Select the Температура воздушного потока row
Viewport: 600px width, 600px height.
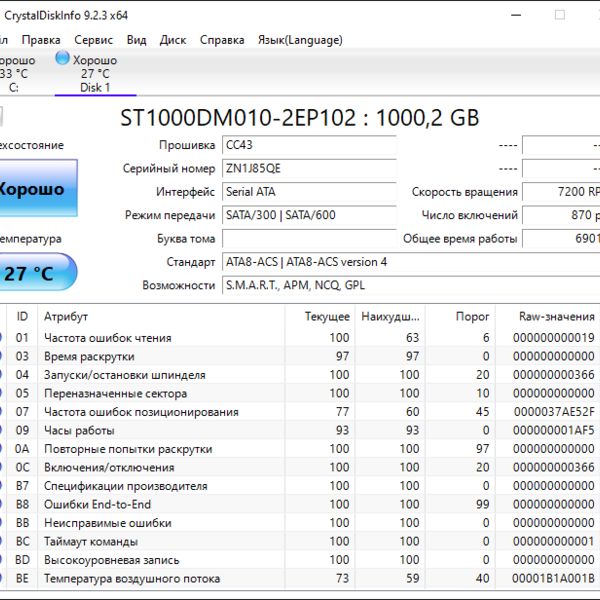click(300, 579)
